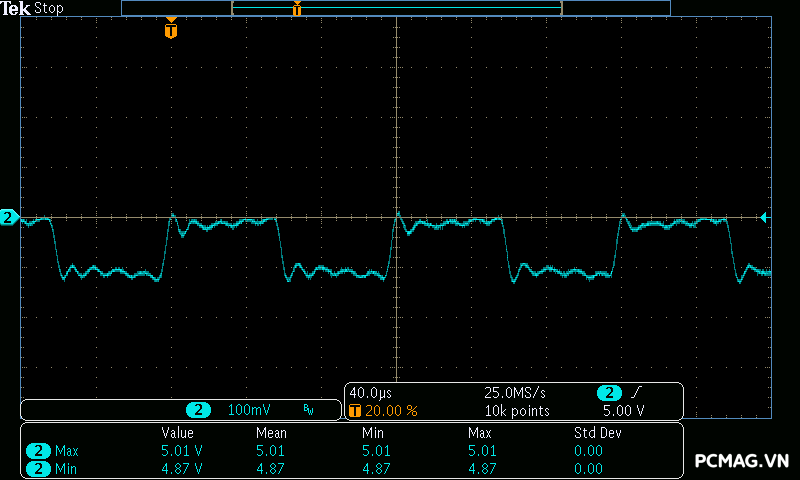Open the 100mV vertical scale setting
Viewport: 800px width, 480px height.
coord(248,410)
